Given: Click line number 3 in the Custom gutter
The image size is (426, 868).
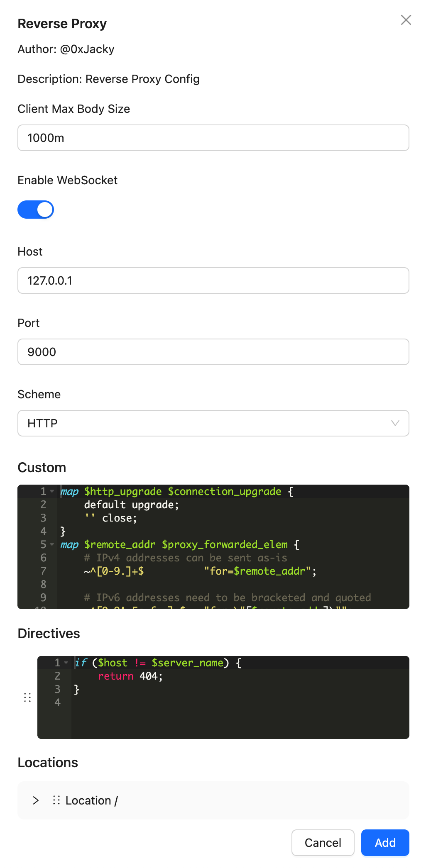Looking at the screenshot, I should click(43, 518).
